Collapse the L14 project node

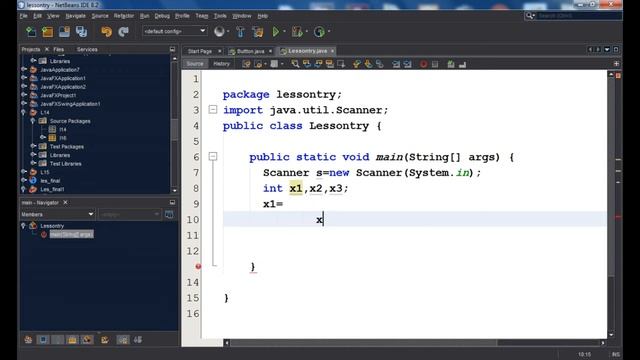[24, 112]
